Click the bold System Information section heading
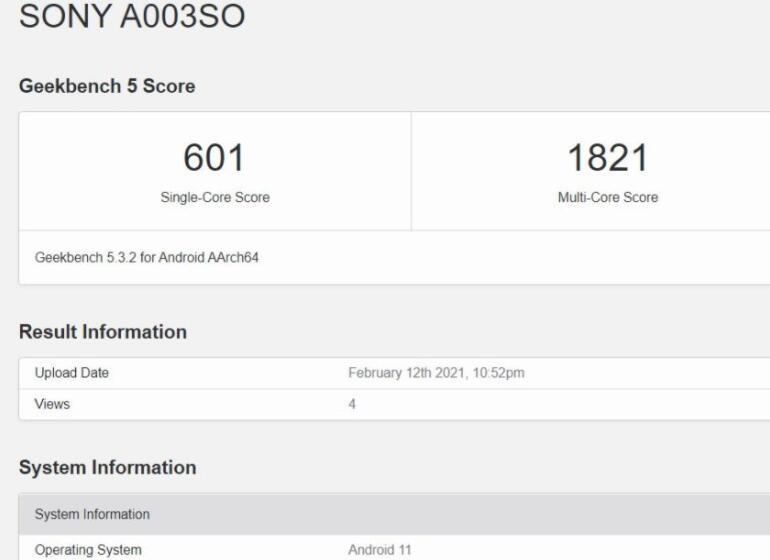The height and width of the screenshot is (560, 770). pos(108,467)
